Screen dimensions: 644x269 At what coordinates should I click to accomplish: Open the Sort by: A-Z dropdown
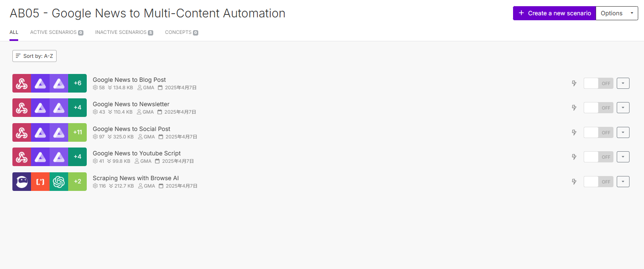(34, 56)
